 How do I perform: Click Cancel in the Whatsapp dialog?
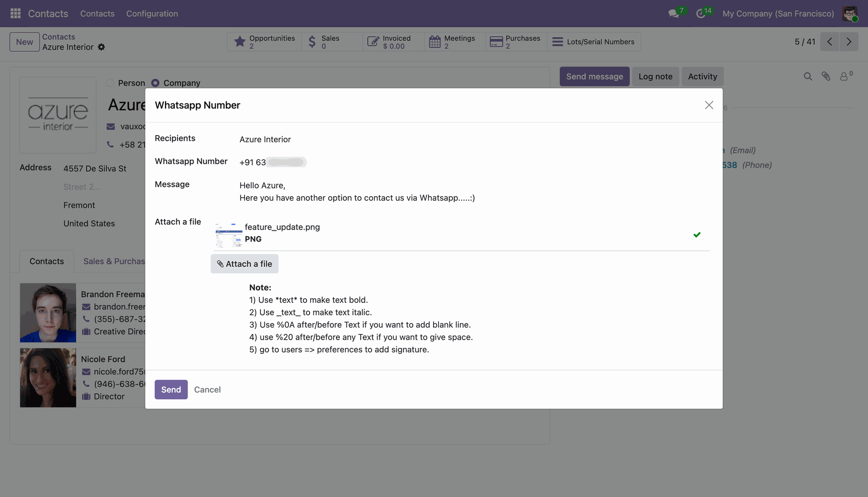(x=208, y=389)
